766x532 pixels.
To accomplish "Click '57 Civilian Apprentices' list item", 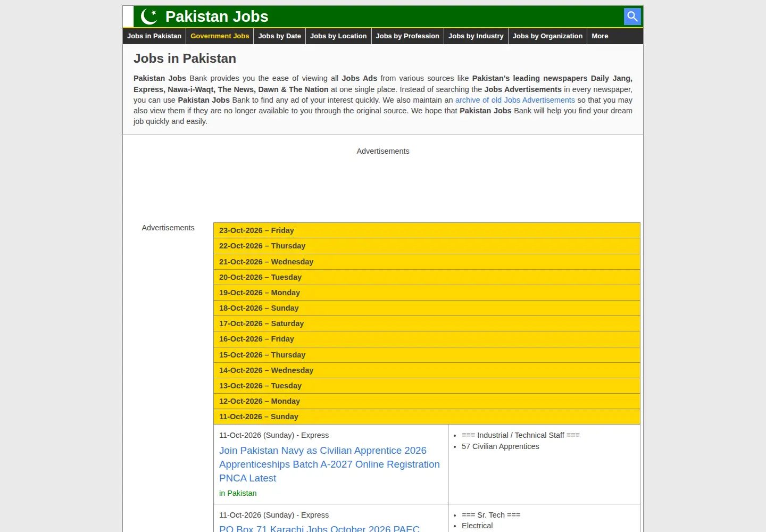I will [500, 446].
